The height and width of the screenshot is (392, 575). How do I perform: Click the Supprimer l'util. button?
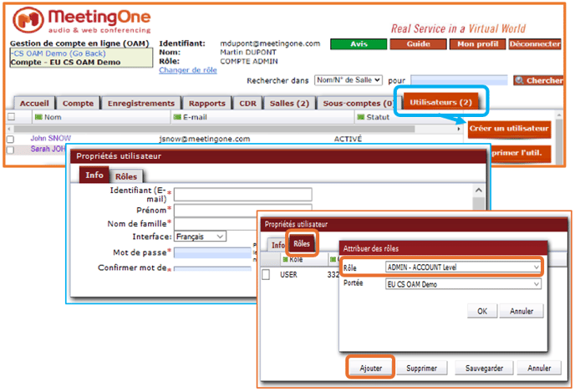coord(521,153)
